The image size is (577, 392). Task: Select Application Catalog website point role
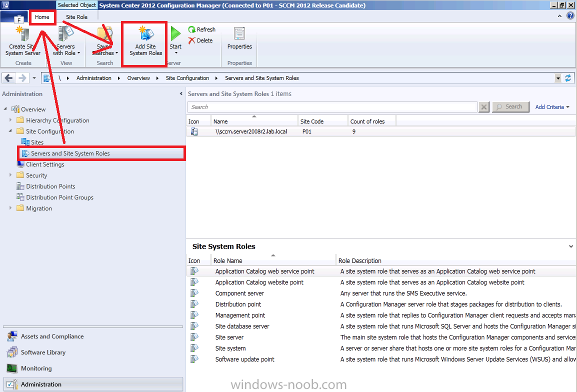click(x=381, y=282)
